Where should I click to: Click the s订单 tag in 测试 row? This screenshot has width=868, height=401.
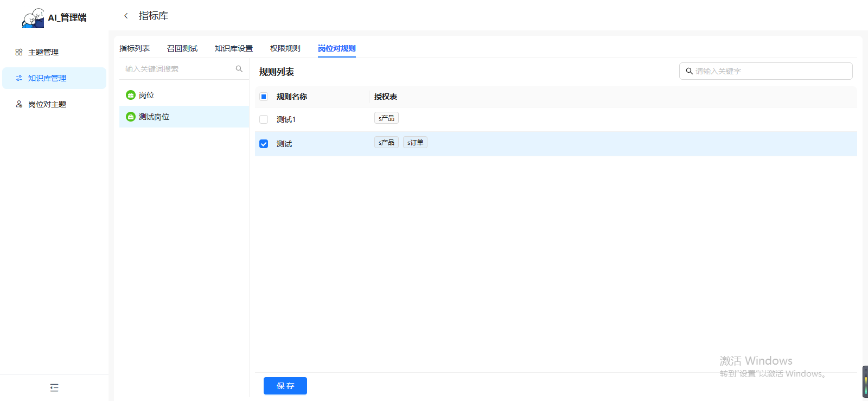(x=415, y=142)
